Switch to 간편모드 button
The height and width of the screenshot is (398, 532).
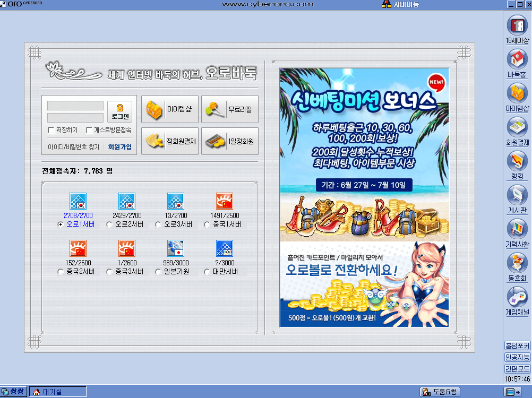pos(518,368)
